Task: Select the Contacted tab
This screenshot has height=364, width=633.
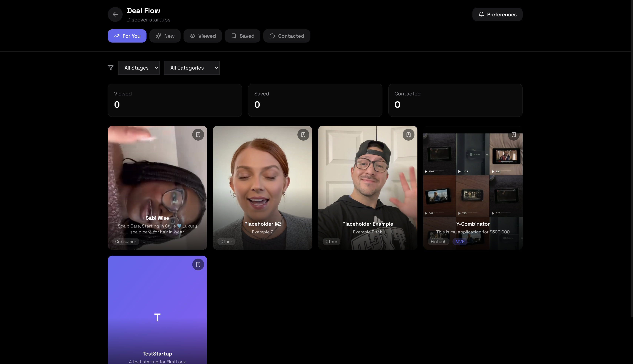Action: click(x=286, y=36)
